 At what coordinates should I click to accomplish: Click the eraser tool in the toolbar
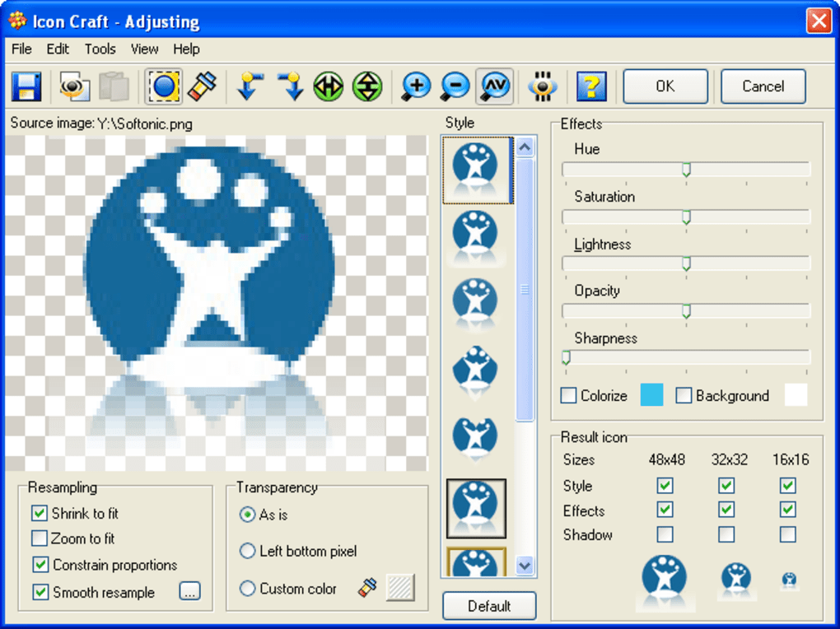(202, 86)
